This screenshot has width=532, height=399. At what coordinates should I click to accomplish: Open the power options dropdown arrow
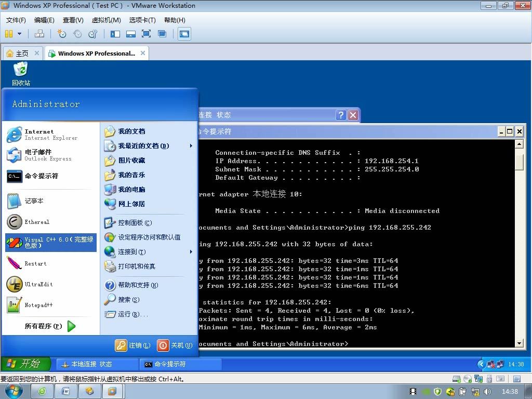pyautogui.click(x=19, y=34)
